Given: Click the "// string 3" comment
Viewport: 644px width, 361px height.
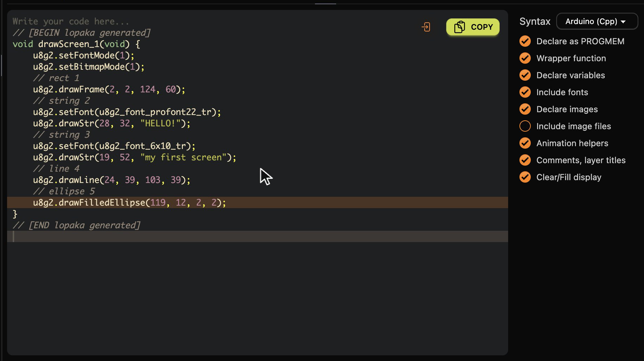Looking at the screenshot, I should point(61,134).
